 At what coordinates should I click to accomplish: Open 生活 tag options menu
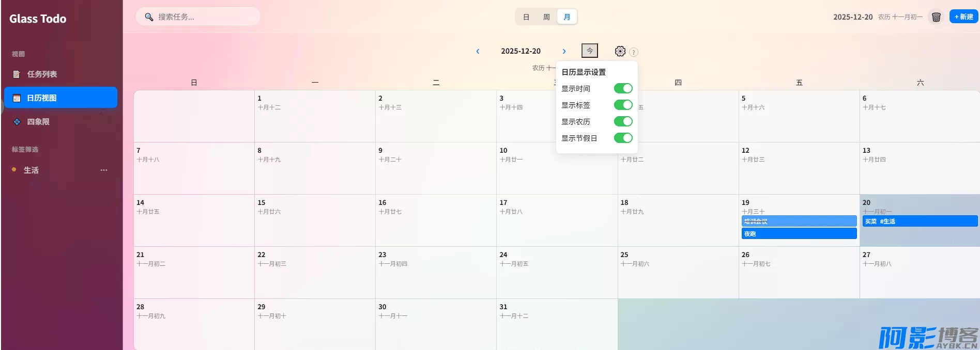[104, 170]
